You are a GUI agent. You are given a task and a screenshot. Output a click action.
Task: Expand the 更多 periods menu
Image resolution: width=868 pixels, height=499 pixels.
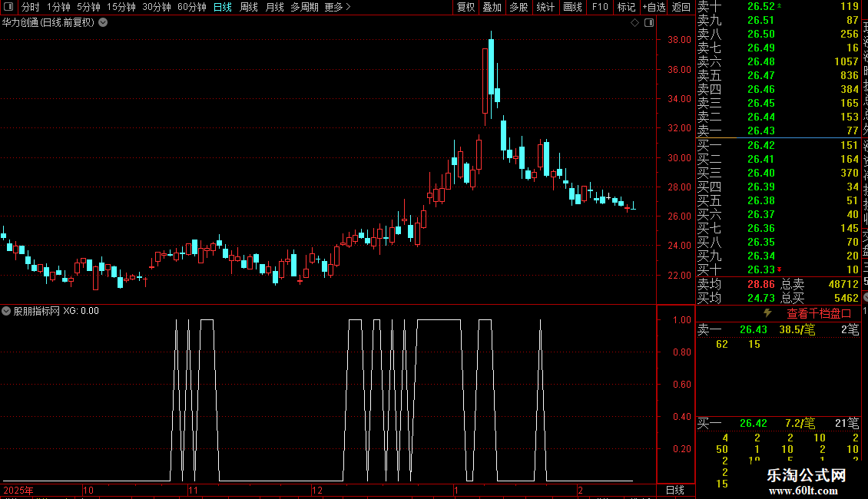337,7
